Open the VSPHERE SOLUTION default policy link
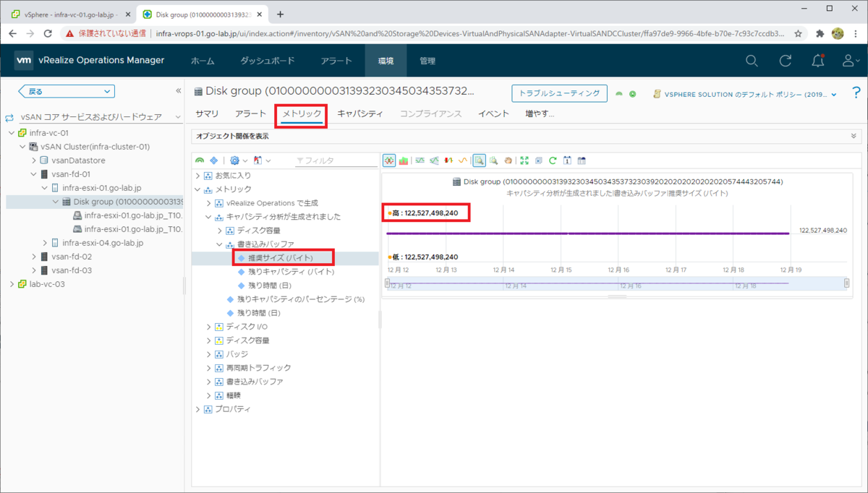 (x=745, y=94)
